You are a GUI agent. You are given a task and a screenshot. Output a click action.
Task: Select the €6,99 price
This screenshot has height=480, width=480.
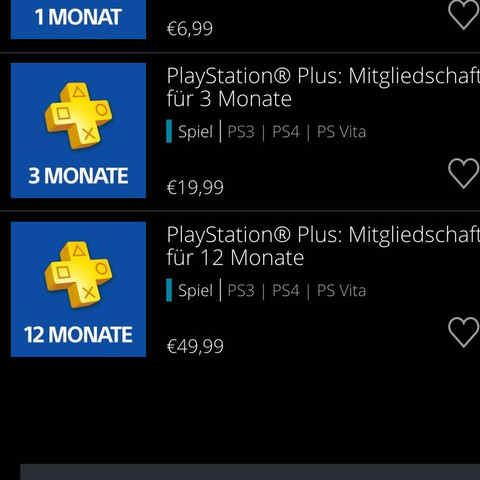190,28
